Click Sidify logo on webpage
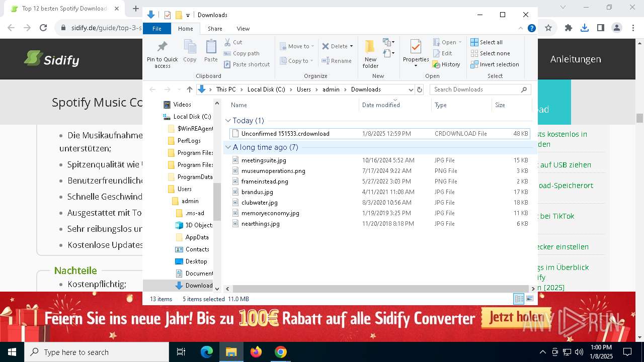The height and width of the screenshot is (362, 644). (52, 59)
